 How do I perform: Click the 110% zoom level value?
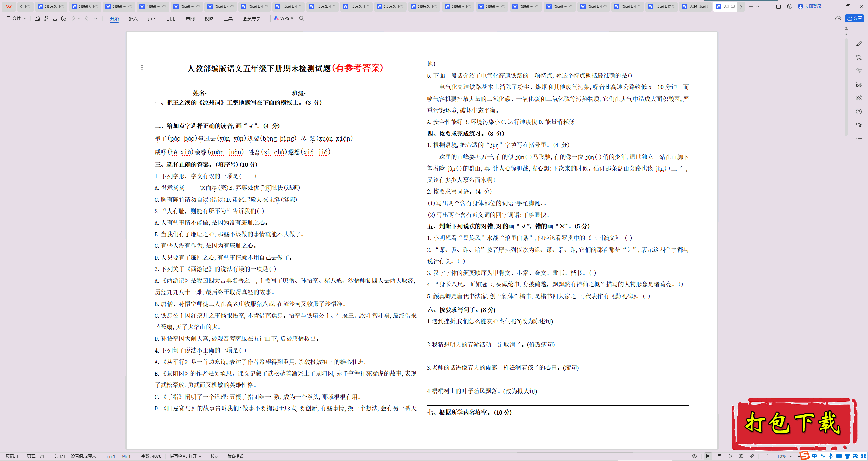click(780, 456)
